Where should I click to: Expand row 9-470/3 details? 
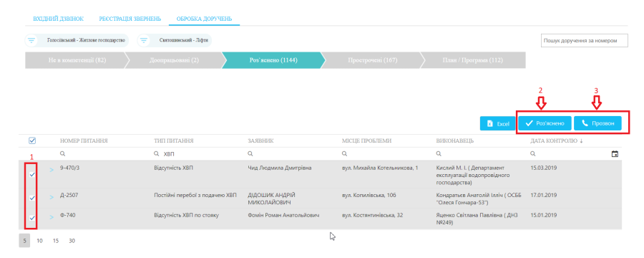click(52, 170)
